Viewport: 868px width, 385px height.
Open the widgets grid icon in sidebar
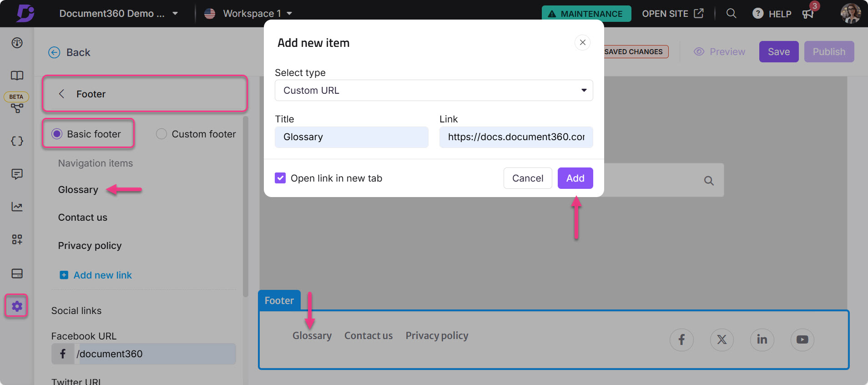point(17,239)
